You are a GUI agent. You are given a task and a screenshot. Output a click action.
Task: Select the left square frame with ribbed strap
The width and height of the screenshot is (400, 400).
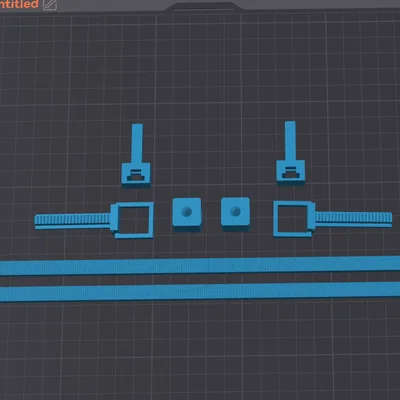(x=94, y=220)
